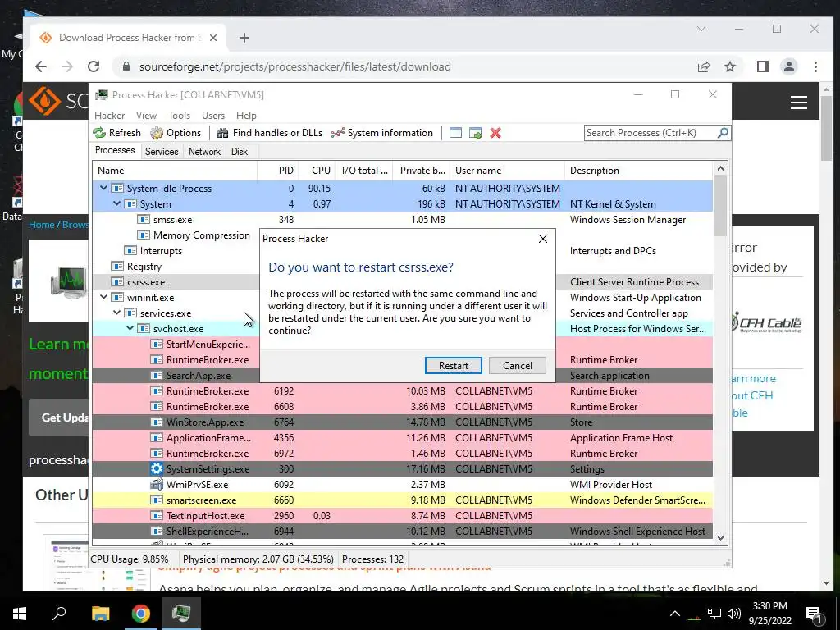Image resolution: width=840 pixels, height=630 pixels.
Task: Open Windows Start menu
Action: click(x=20, y=613)
